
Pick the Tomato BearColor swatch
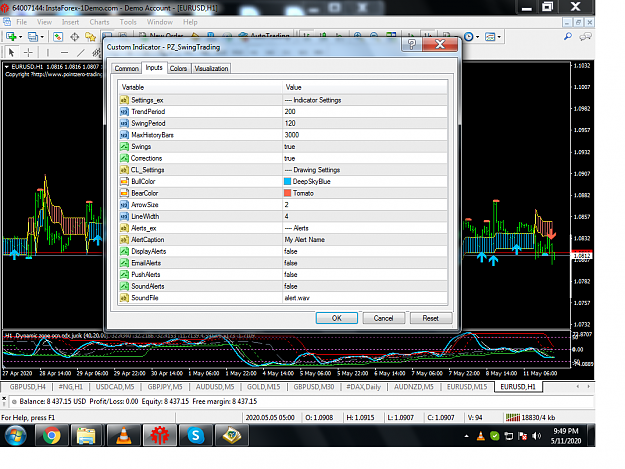click(287, 193)
